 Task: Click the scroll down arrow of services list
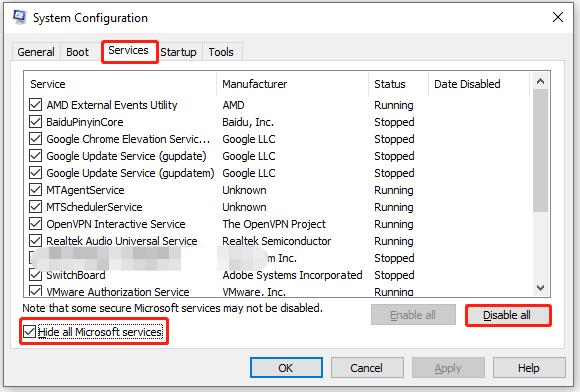540,287
